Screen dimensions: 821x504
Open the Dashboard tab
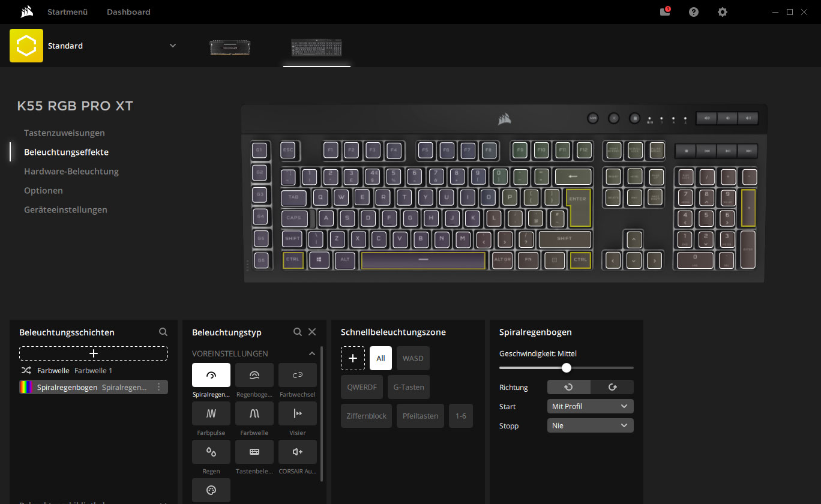tap(128, 12)
